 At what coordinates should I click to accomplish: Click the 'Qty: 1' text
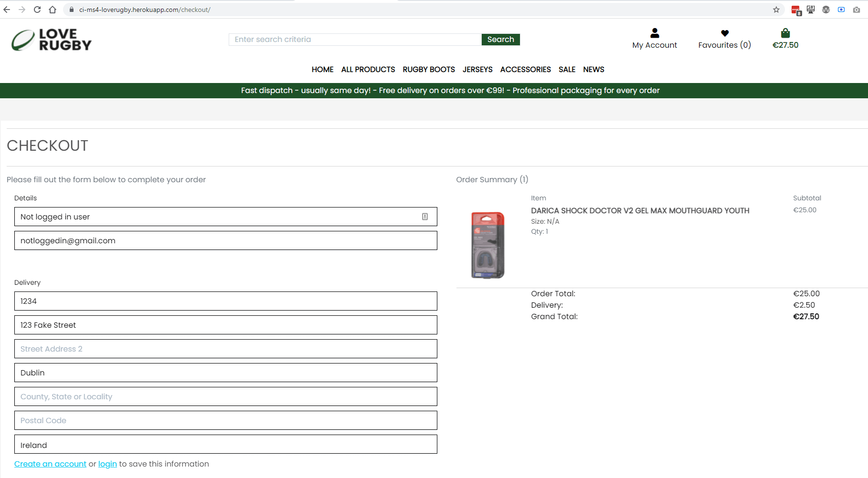[540, 231]
